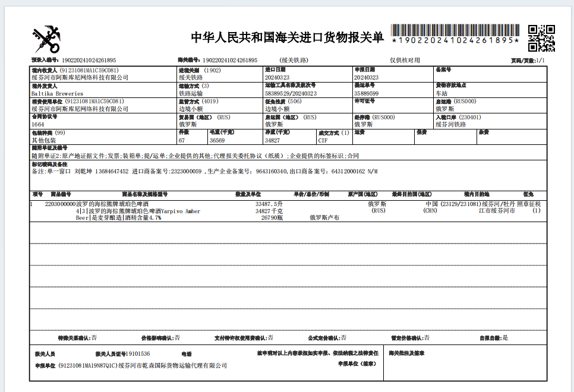Select the overseas shipper Baltika Breweries
The image size is (574, 392).
point(57,93)
